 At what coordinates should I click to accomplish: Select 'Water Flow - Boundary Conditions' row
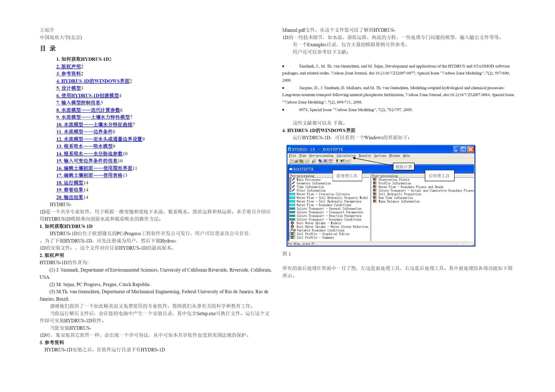point(324,205)
